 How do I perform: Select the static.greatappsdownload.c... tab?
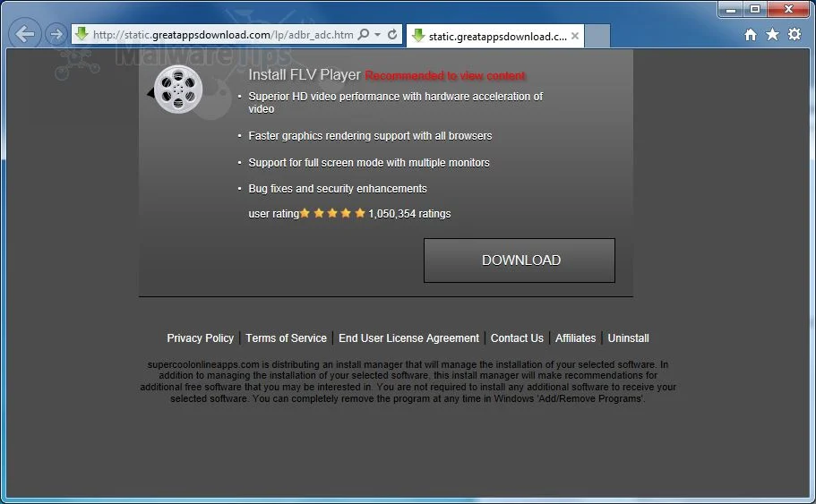[x=495, y=36]
